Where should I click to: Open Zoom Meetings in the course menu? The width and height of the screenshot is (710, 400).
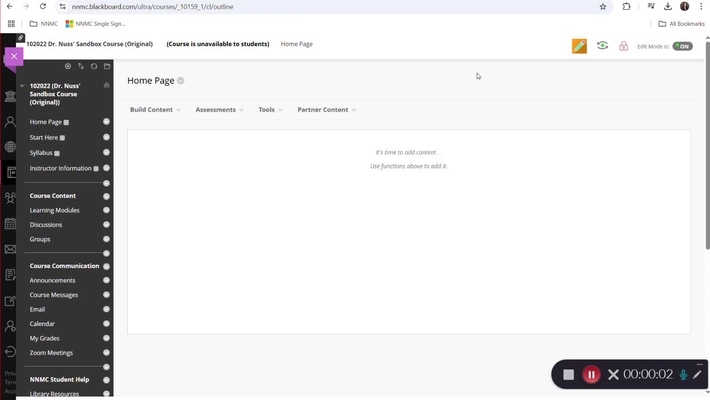pyautogui.click(x=51, y=353)
